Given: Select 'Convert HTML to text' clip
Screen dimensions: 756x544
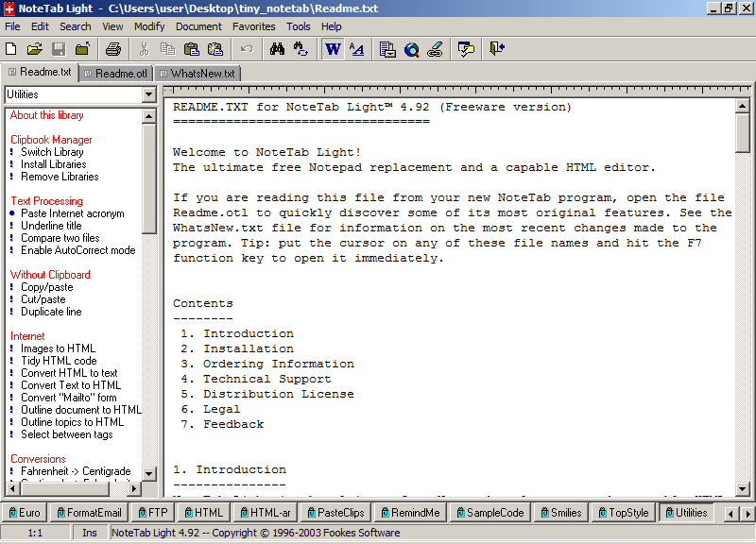Looking at the screenshot, I should pyautogui.click(x=69, y=373).
